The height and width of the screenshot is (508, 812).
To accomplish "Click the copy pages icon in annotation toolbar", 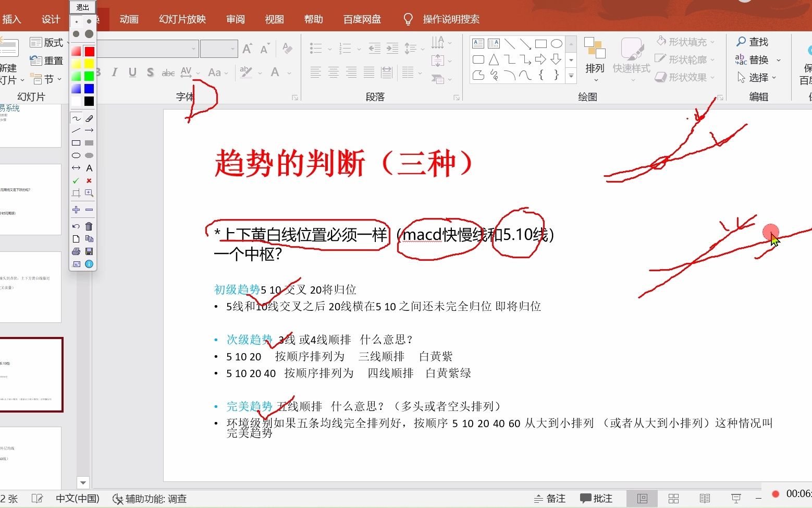I will click(89, 239).
